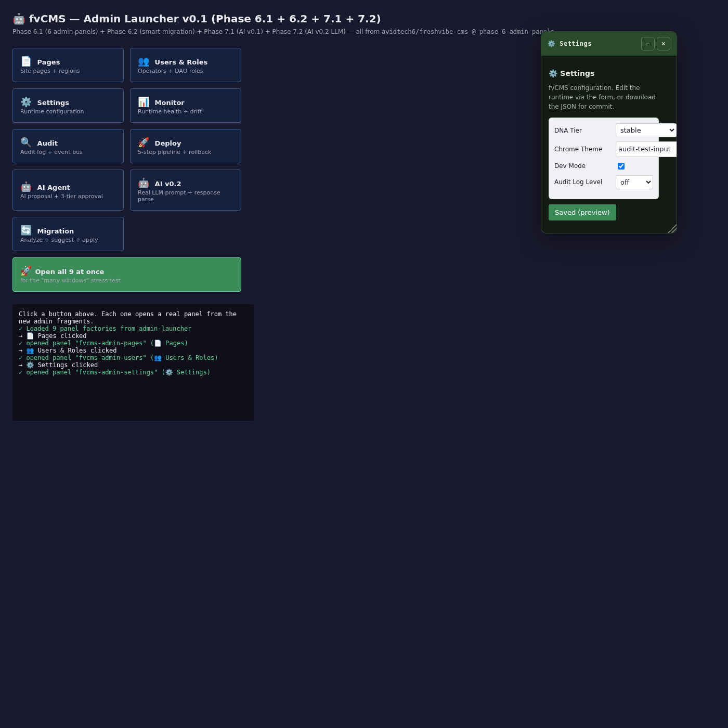This screenshot has height=728, width=728.
Task: Open the Pages panel document icon
Action: point(26,61)
